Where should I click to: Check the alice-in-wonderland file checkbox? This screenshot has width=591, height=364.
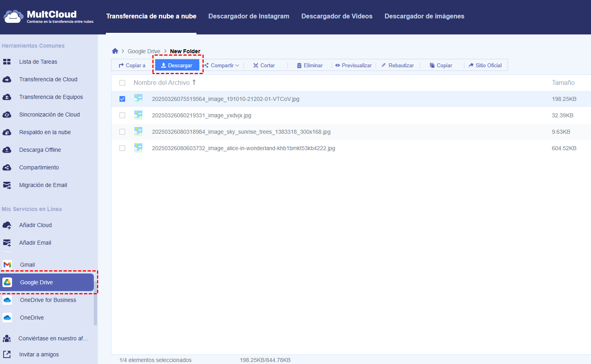click(122, 148)
